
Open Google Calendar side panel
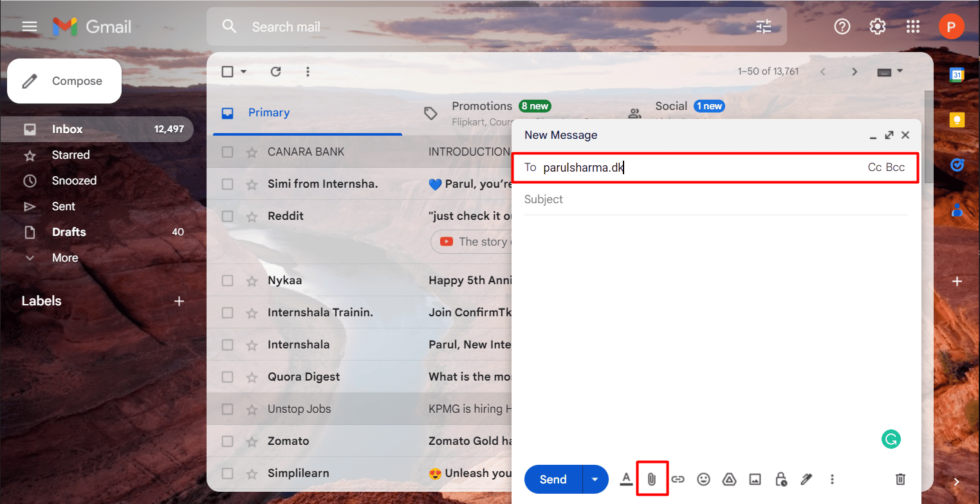click(x=957, y=75)
